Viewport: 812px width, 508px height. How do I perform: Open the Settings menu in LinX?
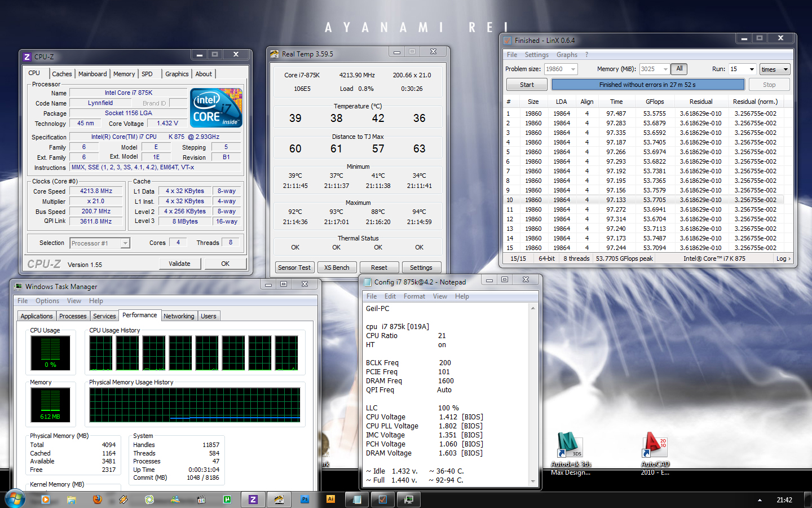click(x=537, y=55)
